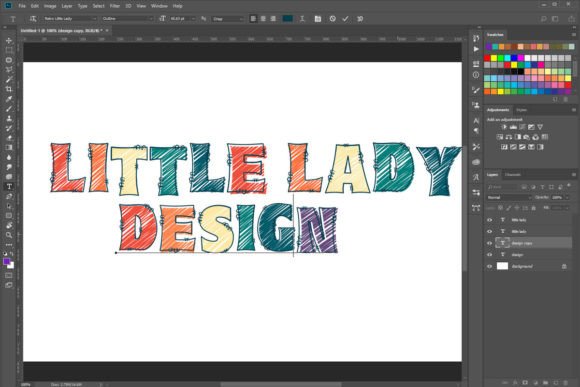580x387 pixels.
Task: Click the purple foreground color swatch
Action: pyautogui.click(x=6, y=262)
